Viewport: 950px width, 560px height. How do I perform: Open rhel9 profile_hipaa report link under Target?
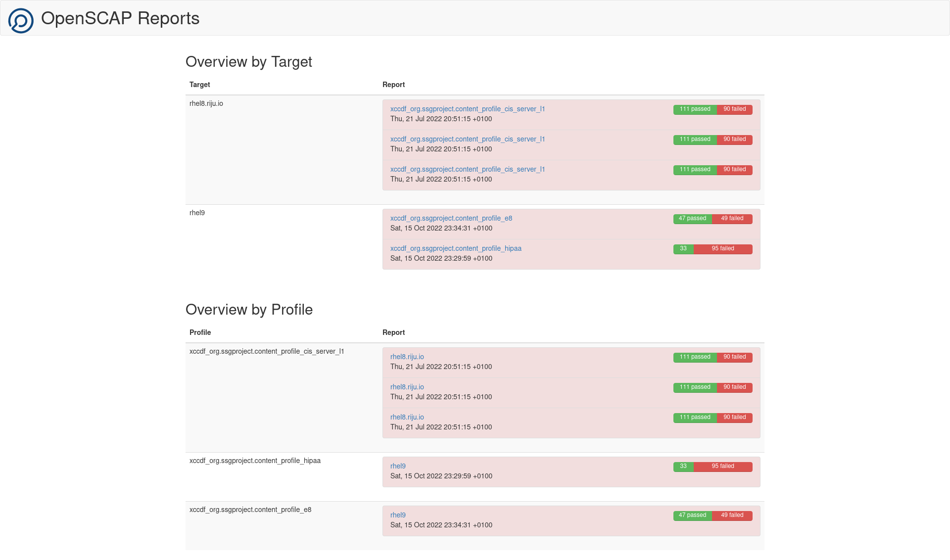(455, 248)
